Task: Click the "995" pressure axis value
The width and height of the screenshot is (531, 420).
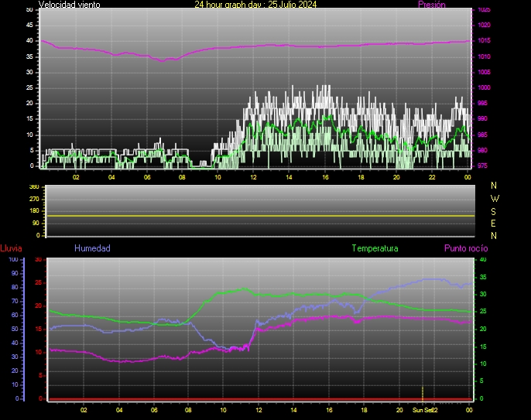Action: 482,103
